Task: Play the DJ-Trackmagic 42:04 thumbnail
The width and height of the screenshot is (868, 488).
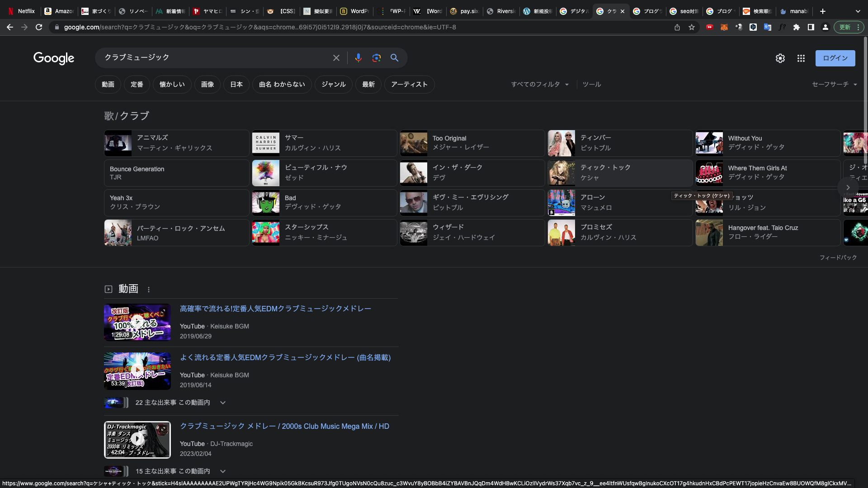Action: (x=137, y=440)
